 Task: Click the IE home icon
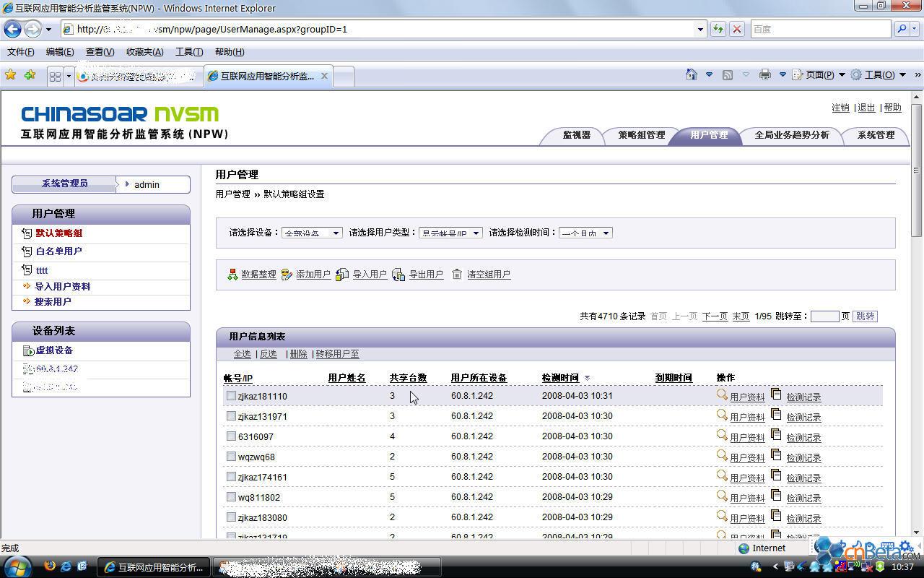point(692,75)
